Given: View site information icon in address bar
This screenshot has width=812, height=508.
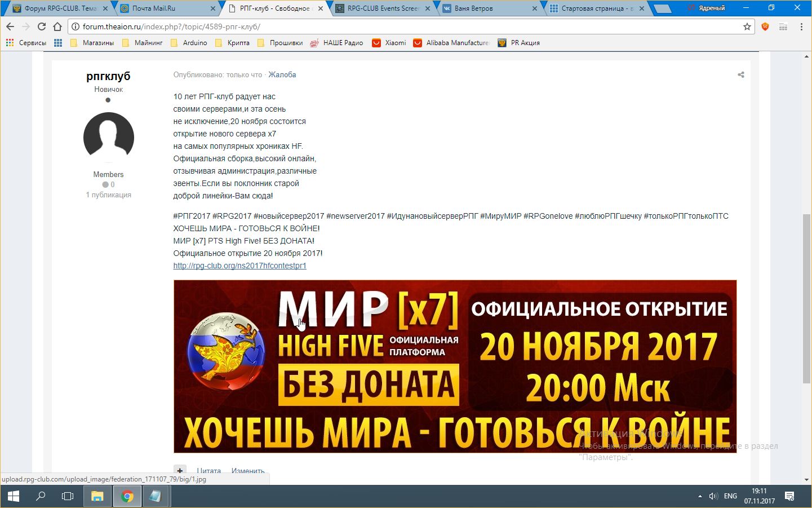Looking at the screenshot, I should 76,26.
